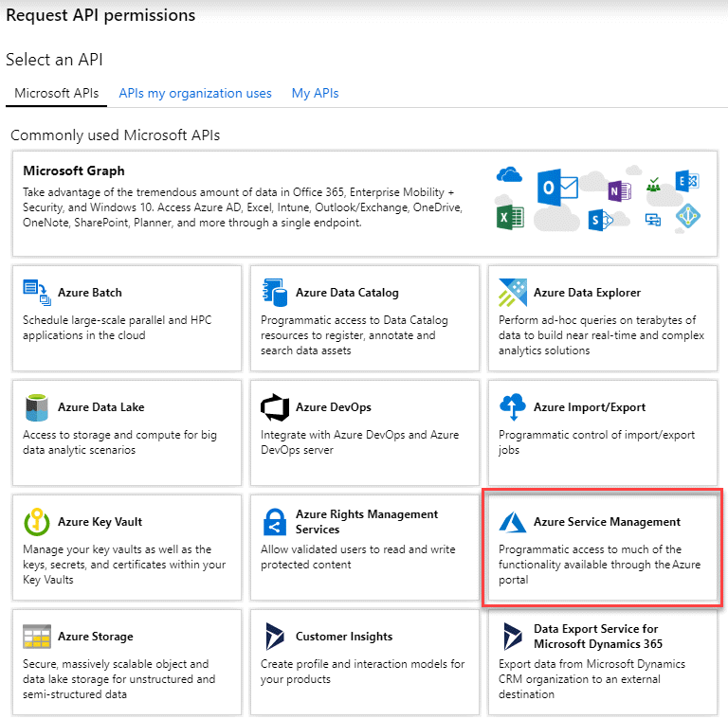728x719 pixels.
Task: Open the Azure Key Vault title
Action: [100, 522]
